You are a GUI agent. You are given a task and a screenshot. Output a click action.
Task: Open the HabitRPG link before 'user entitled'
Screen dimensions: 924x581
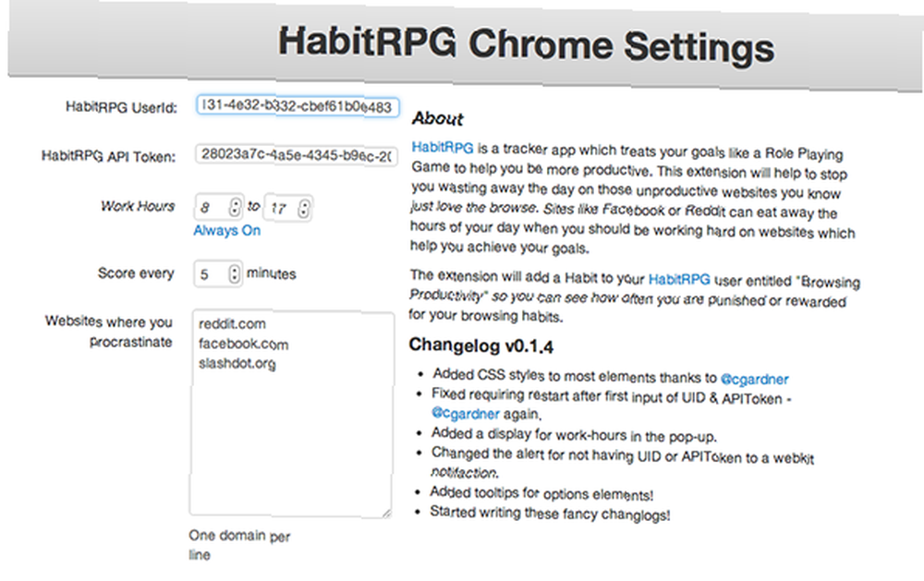click(x=679, y=279)
